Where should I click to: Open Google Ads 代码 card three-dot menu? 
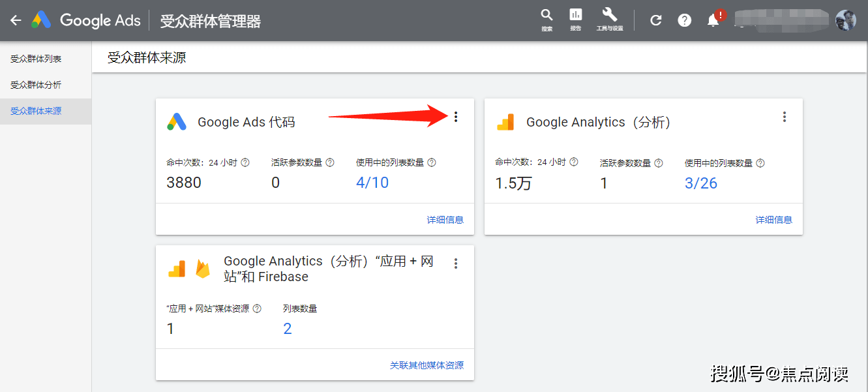456,117
